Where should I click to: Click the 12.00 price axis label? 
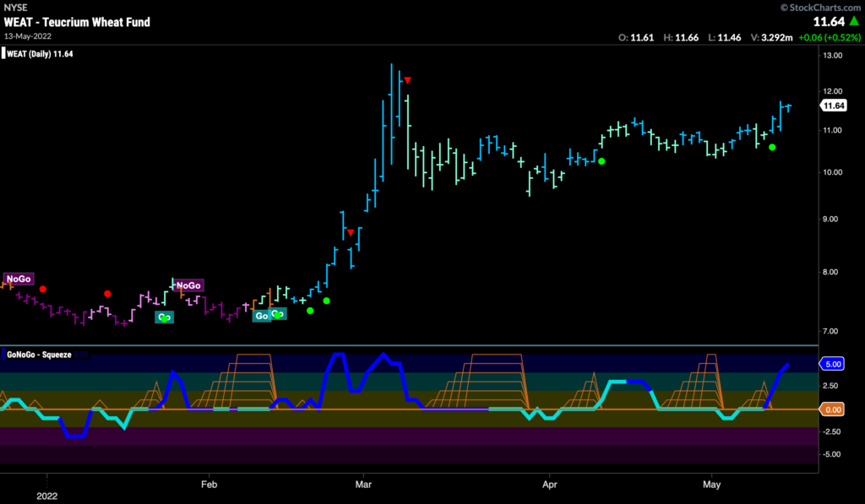833,91
